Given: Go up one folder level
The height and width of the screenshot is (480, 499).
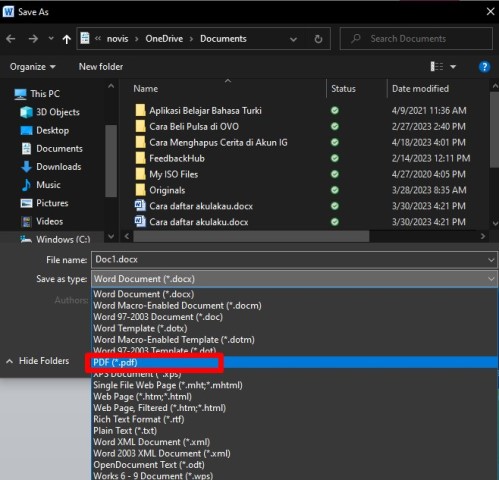Looking at the screenshot, I should click(x=67, y=39).
